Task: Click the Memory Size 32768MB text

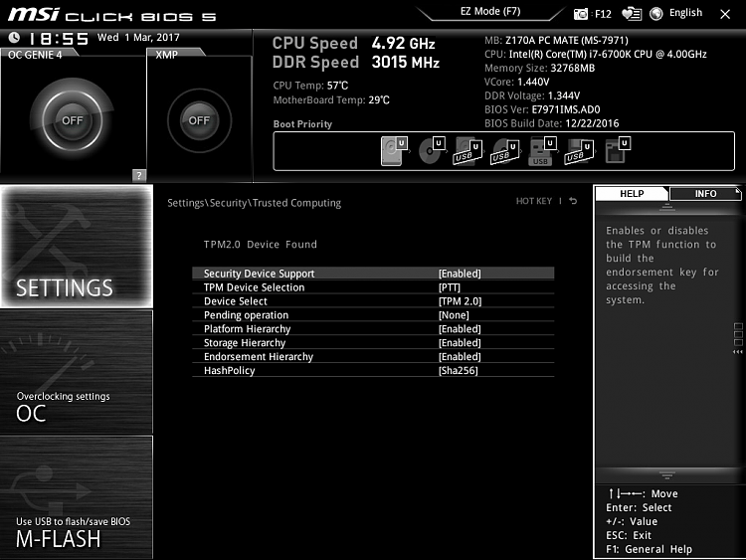Action: click(x=539, y=68)
